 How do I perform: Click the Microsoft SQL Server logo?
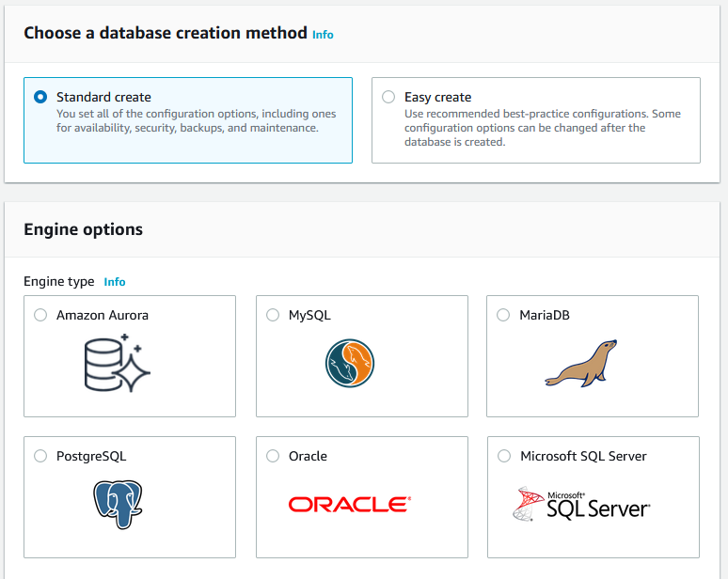[x=581, y=505]
